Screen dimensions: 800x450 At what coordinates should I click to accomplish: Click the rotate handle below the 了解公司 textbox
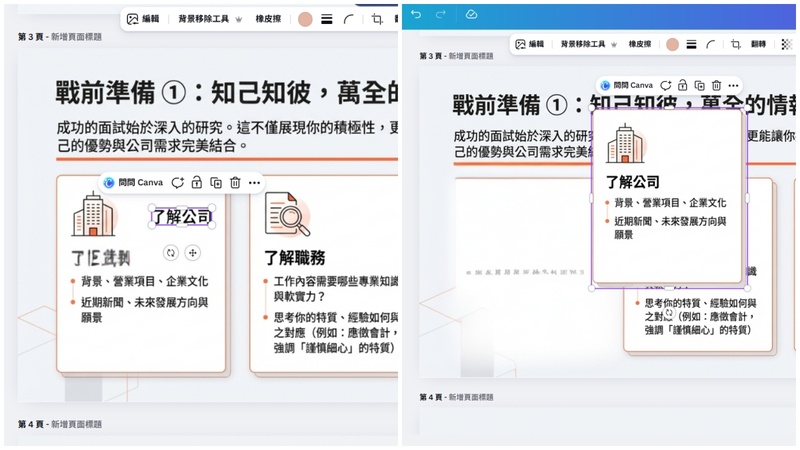pos(171,253)
